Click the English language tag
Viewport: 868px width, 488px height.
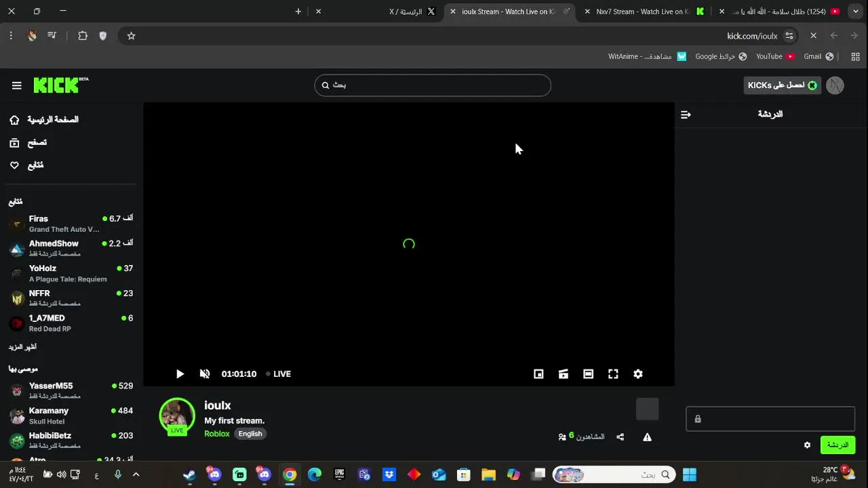pyautogui.click(x=250, y=434)
